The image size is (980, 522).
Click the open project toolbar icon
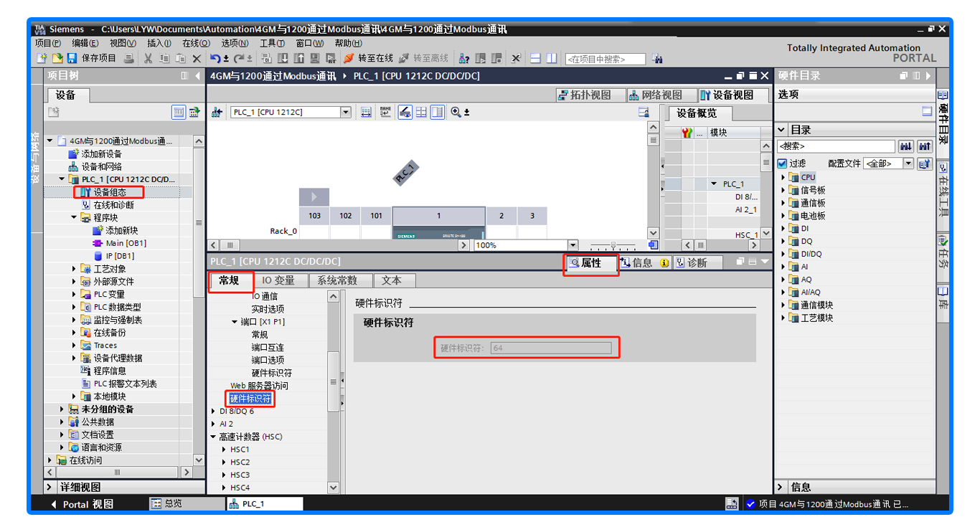[x=57, y=58]
